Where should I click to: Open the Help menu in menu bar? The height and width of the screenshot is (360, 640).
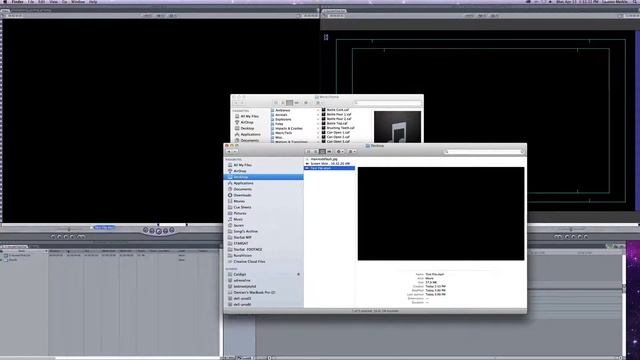point(93,2)
